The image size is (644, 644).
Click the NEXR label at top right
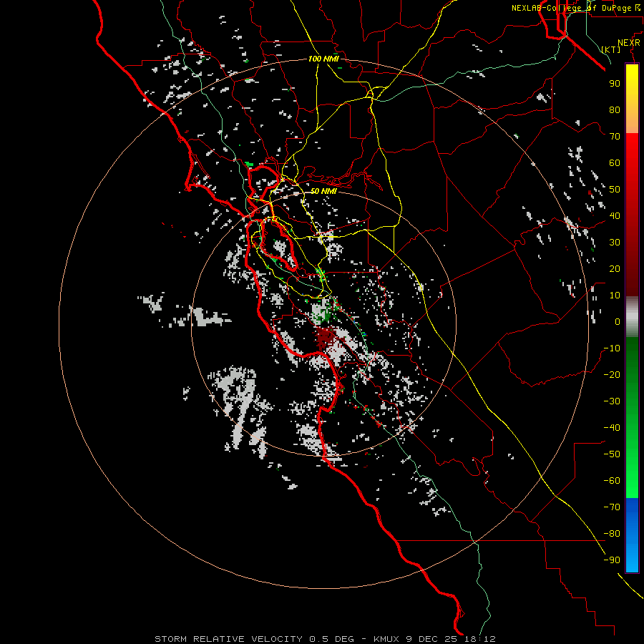[x=628, y=43]
